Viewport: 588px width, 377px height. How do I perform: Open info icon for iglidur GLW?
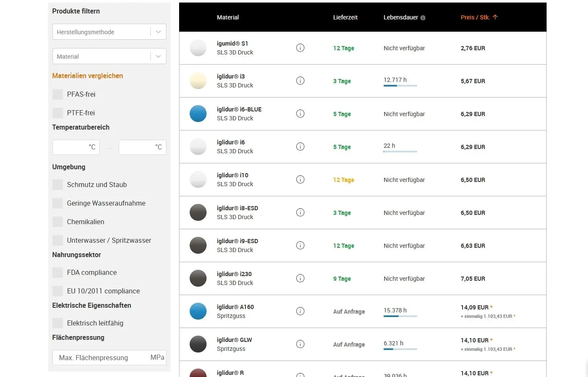[x=300, y=344]
